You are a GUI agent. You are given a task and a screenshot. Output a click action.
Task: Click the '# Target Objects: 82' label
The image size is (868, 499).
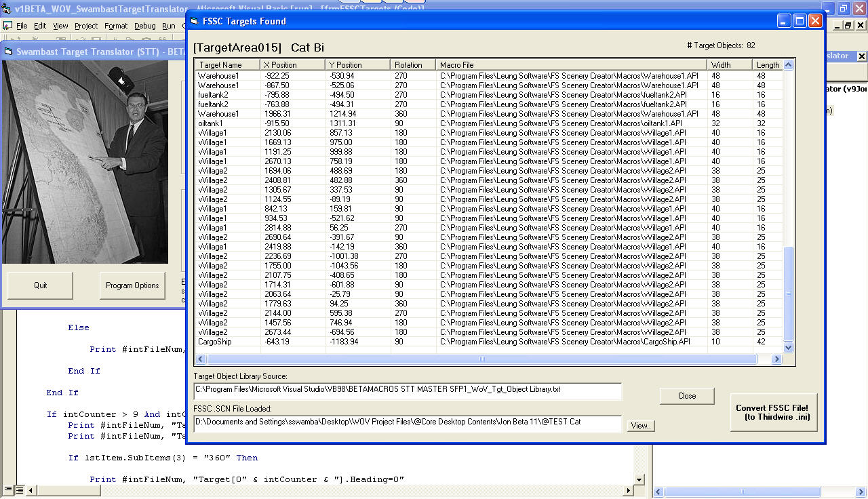[x=721, y=45]
